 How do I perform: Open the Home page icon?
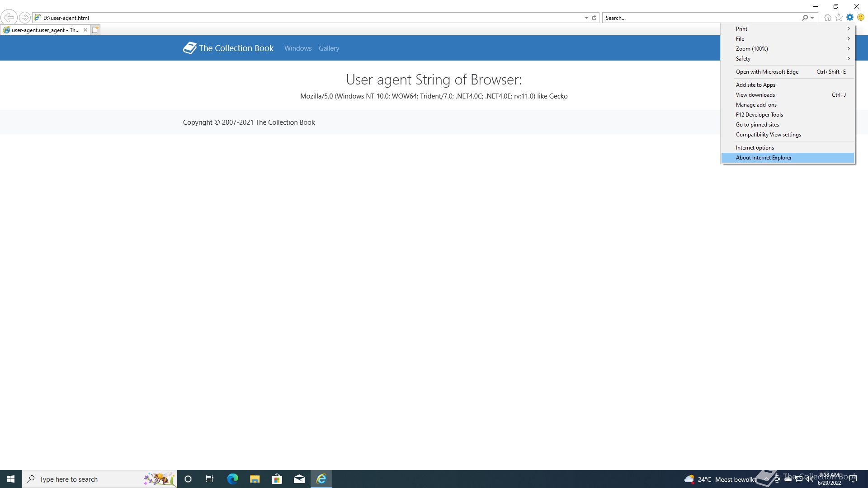[827, 18]
